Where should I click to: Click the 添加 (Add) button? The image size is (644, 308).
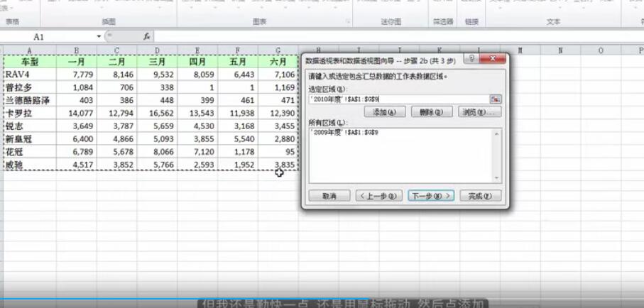(x=384, y=112)
